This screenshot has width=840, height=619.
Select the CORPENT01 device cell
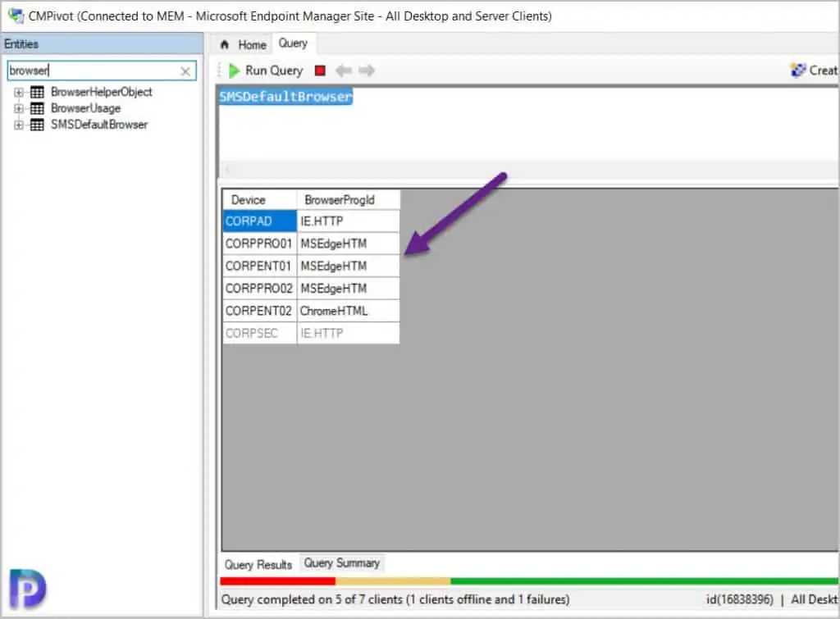(x=259, y=266)
